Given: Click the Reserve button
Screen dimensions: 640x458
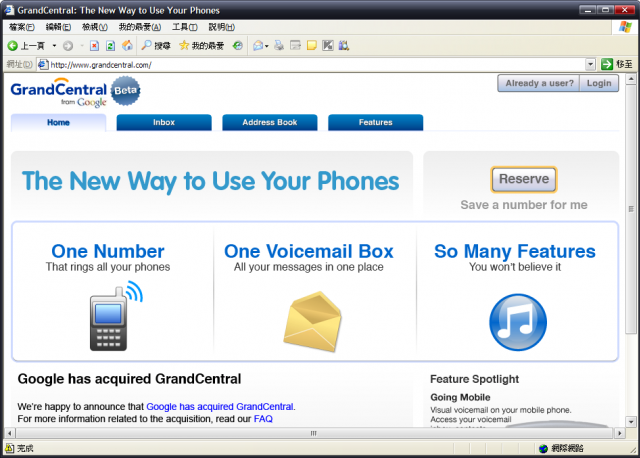Looking at the screenshot, I should [x=524, y=179].
